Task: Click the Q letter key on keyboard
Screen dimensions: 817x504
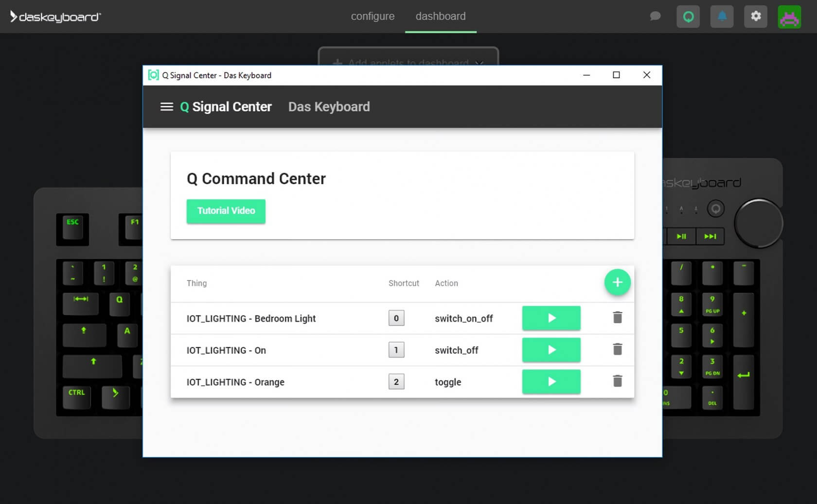Action: (120, 305)
